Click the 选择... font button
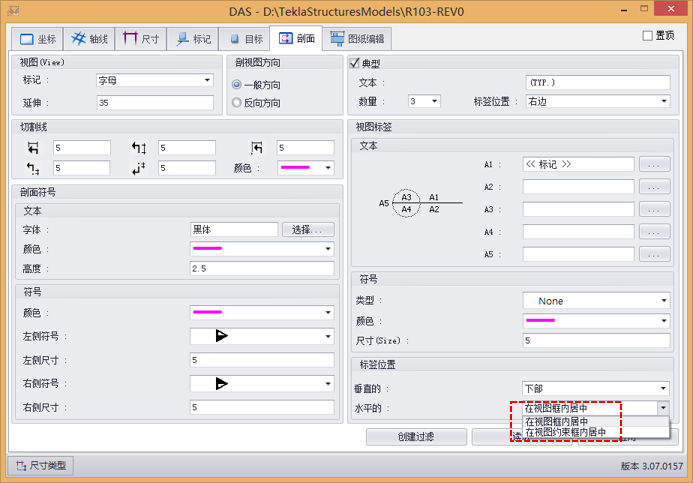The height and width of the screenshot is (483, 693). pyautogui.click(x=308, y=229)
